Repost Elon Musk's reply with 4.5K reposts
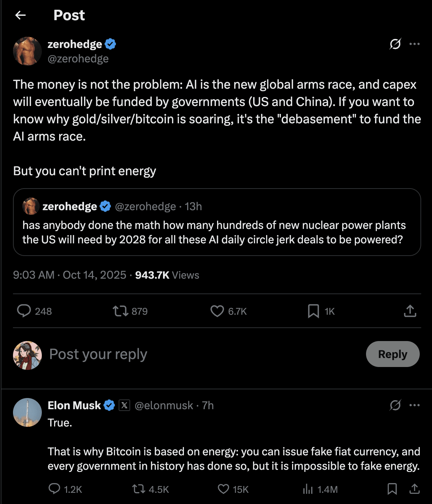This screenshot has height=504, width=432. pyautogui.click(x=138, y=489)
